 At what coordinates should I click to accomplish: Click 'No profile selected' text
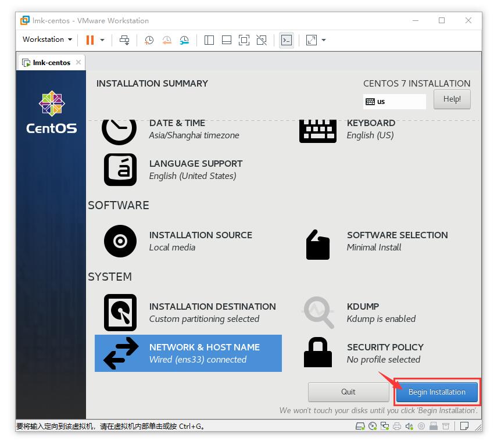coord(384,360)
